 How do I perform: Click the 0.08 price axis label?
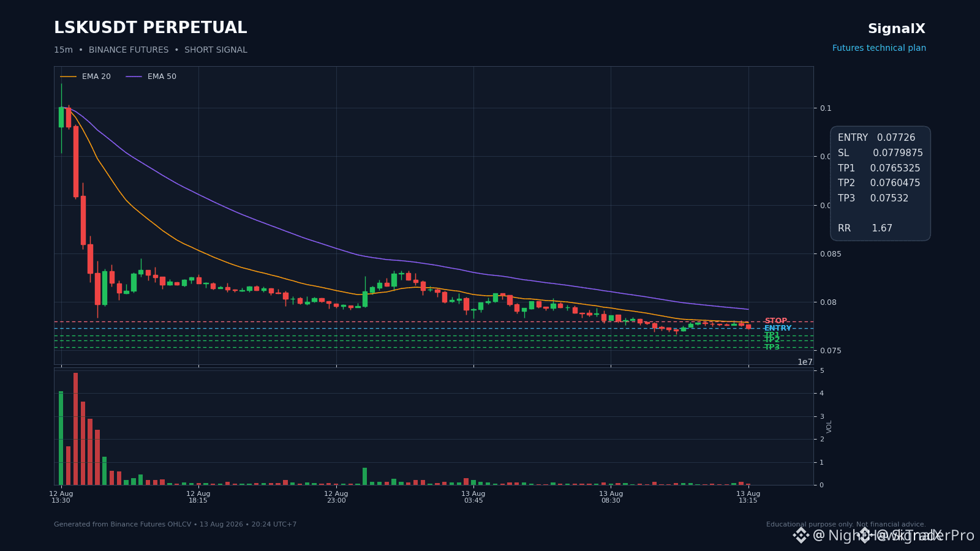[828, 302]
